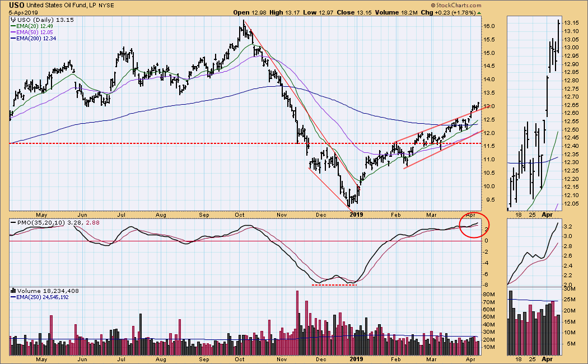Click the 5M label in zoomed volume panel

point(571,344)
